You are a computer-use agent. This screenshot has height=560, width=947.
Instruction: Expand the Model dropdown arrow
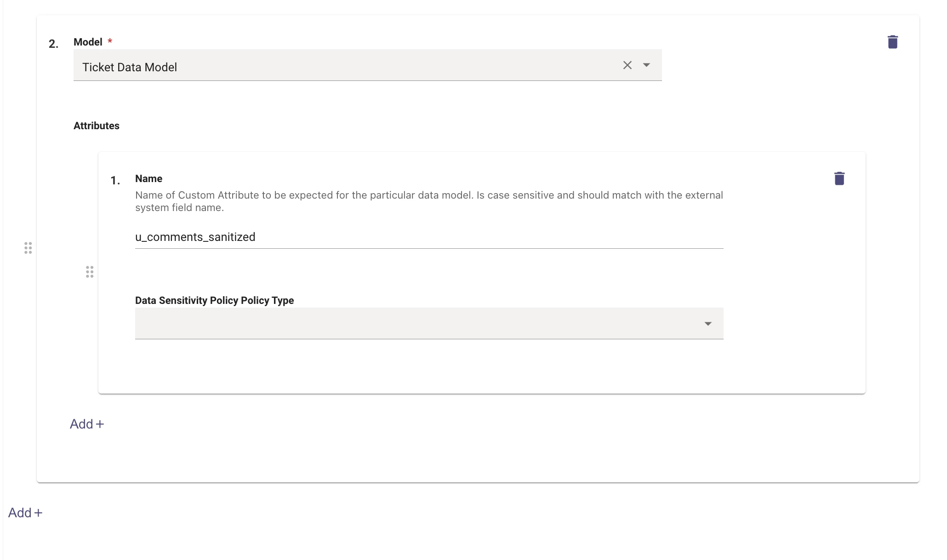(x=646, y=65)
